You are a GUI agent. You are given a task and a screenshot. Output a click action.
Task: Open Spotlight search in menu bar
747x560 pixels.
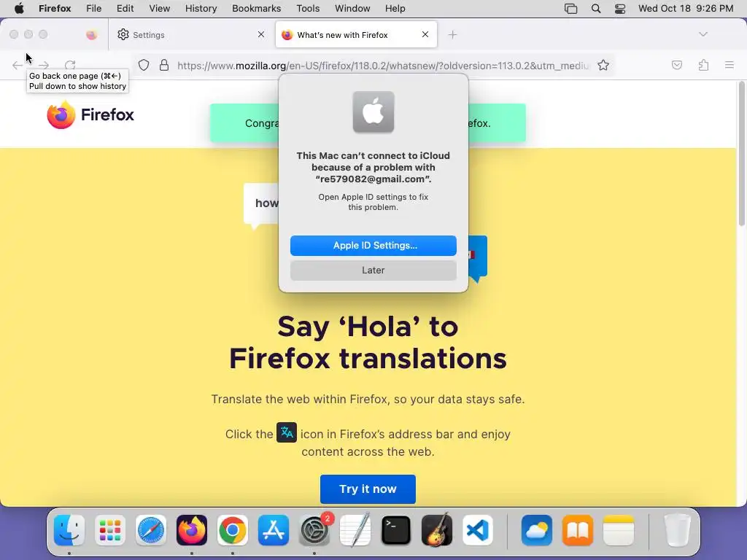coord(595,9)
